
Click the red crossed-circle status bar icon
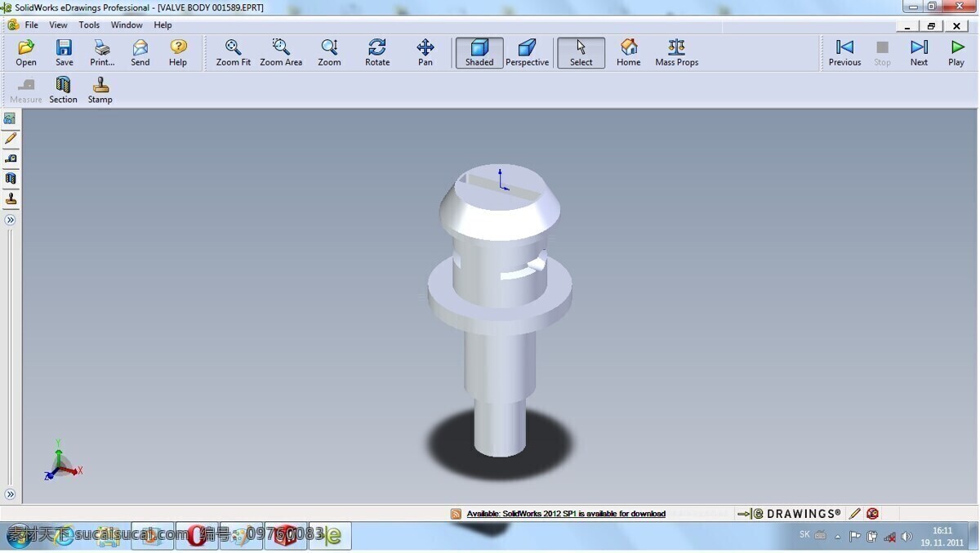(x=872, y=514)
